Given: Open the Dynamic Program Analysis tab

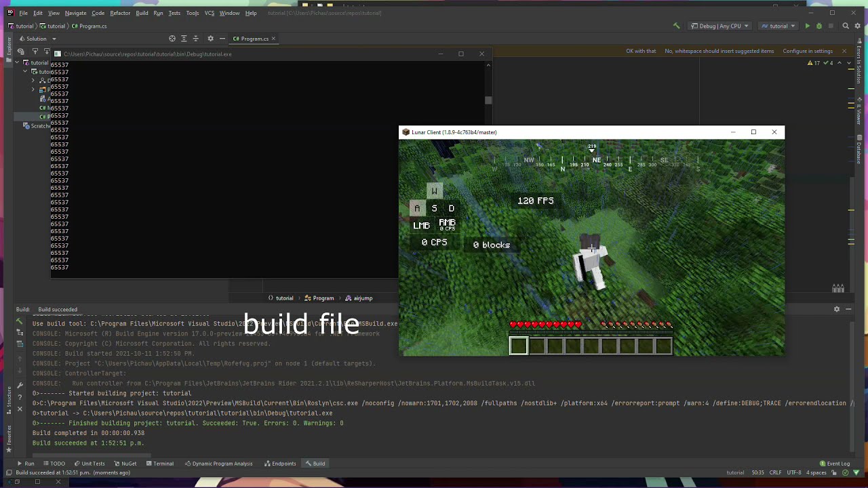Looking at the screenshot, I should click(x=218, y=464).
